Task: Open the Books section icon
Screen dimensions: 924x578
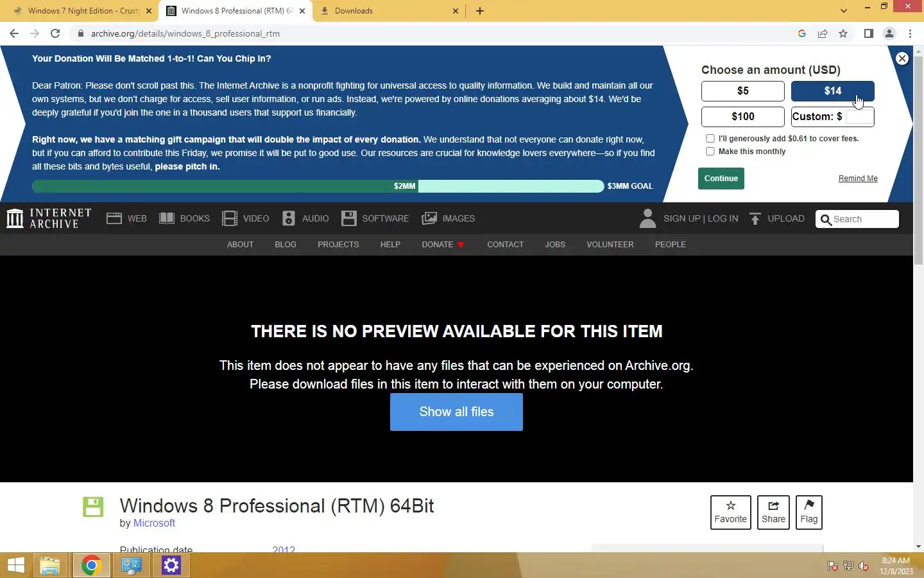Action: (167, 218)
